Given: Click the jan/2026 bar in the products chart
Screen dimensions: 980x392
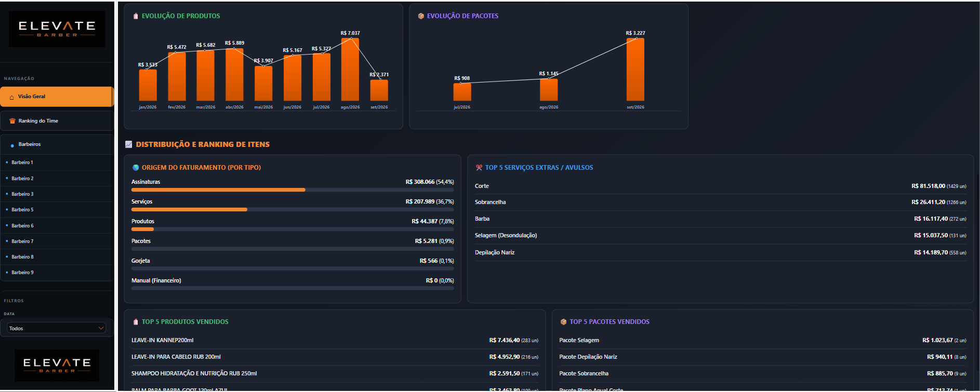Looking at the screenshot, I should tap(148, 85).
